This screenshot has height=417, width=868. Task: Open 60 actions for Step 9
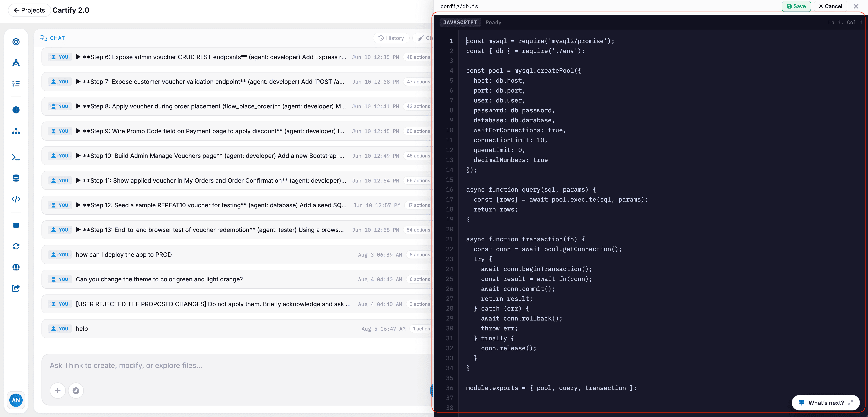[418, 131]
